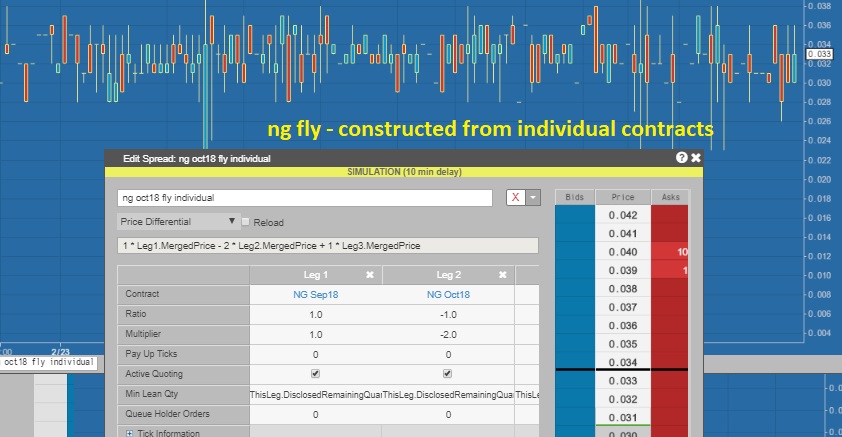Edit Leg 2 Min Lean Qty formula
The height and width of the screenshot is (437, 842).
(448, 395)
